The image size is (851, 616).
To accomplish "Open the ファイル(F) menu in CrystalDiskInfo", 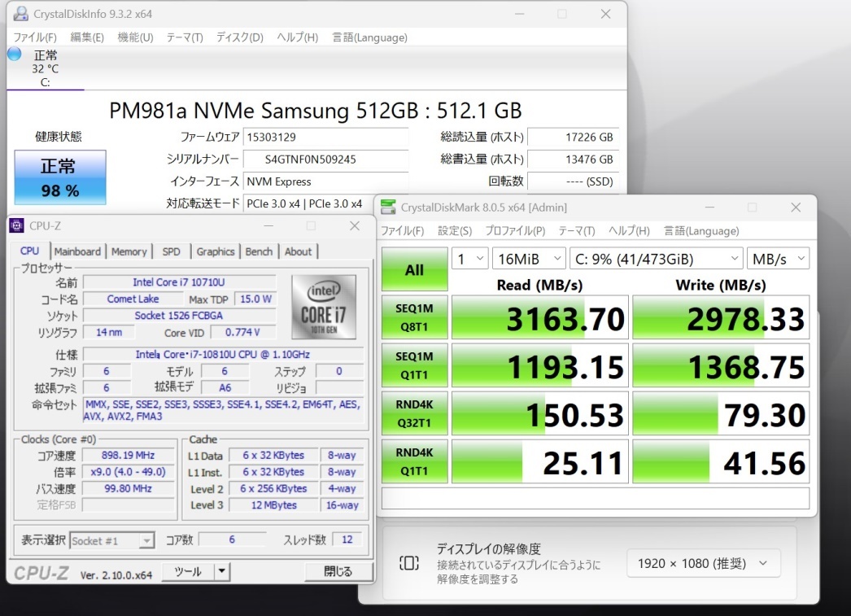I will (35, 37).
